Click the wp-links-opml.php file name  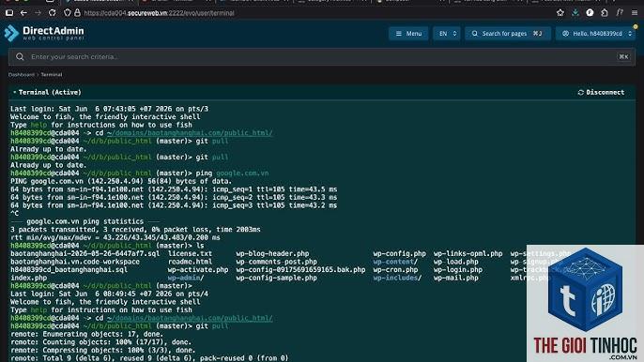[x=468, y=253]
